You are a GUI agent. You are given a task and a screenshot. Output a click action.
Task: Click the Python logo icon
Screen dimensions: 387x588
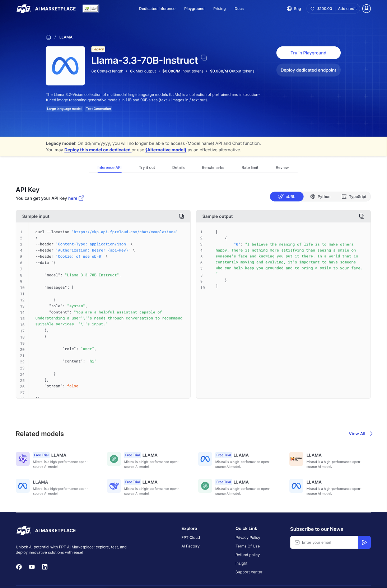point(313,197)
